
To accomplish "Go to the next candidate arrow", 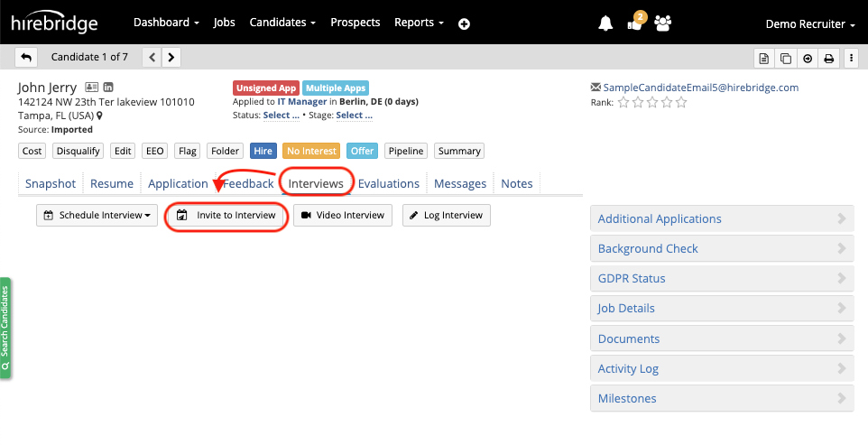I will 171,57.
